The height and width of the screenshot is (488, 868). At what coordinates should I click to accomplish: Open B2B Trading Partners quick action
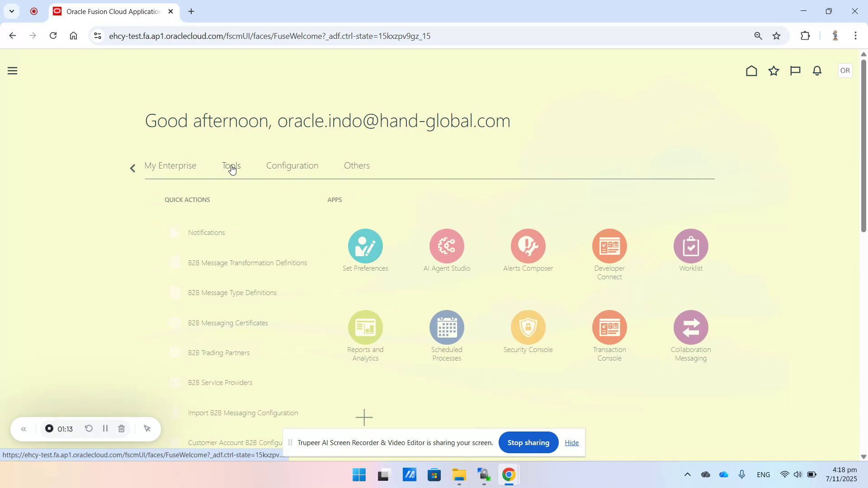(x=219, y=352)
